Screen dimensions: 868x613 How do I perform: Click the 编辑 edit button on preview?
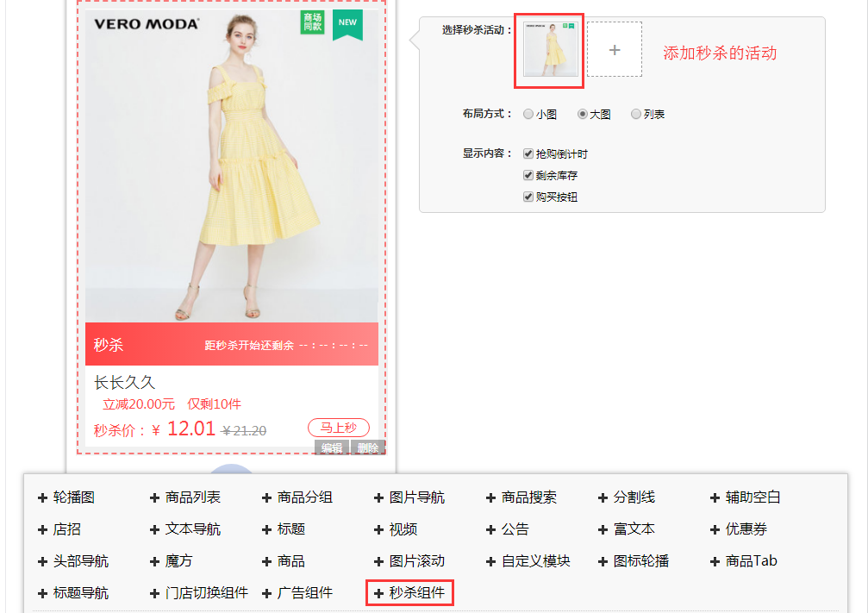tap(332, 447)
